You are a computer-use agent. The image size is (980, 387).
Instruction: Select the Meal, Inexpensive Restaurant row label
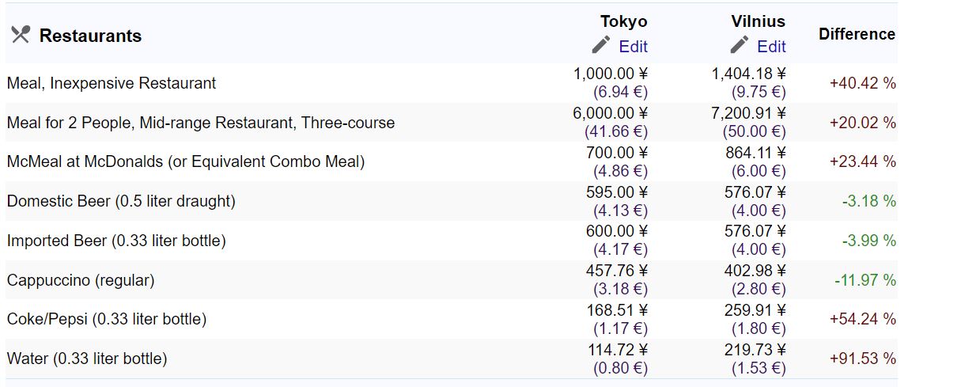[x=112, y=83]
